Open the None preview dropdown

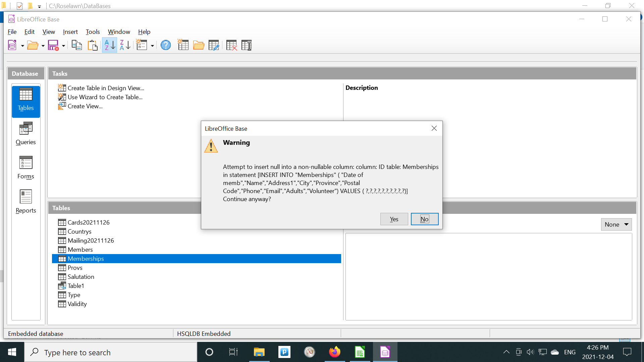pos(616,225)
